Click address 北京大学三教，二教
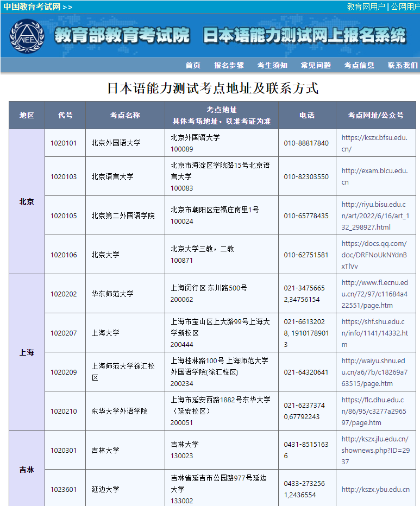Viewport: 420px width, 506px height. coord(202,249)
